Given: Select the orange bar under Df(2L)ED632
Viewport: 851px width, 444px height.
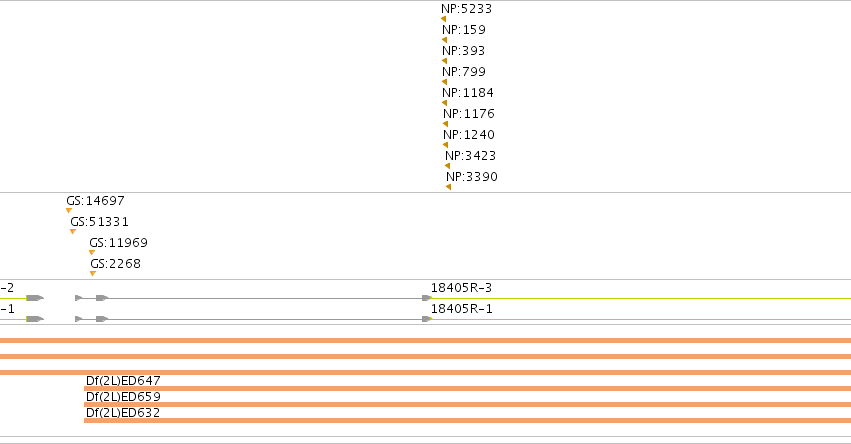Looking at the screenshot, I should 467,421.
